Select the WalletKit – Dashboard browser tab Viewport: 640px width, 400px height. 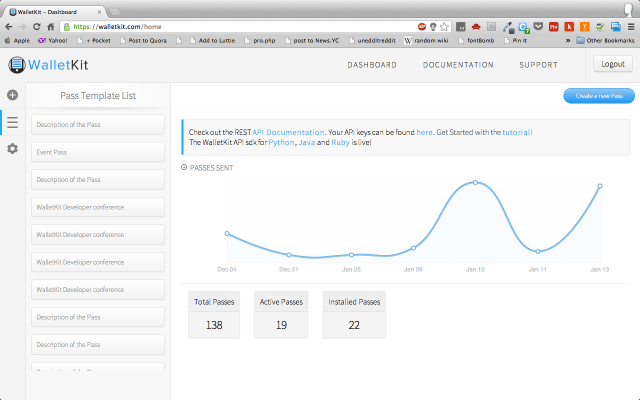pos(55,12)
